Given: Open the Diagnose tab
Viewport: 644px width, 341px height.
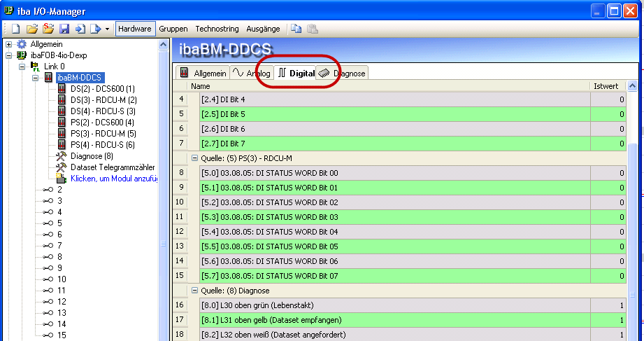Looking at the screenshot, I should [342, 74].
